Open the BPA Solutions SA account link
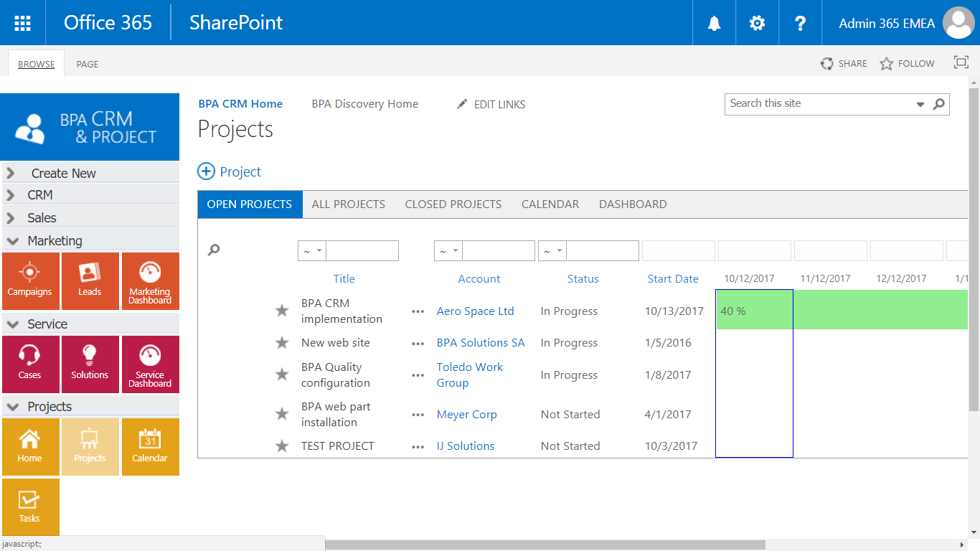 click(x=481, y=343)
